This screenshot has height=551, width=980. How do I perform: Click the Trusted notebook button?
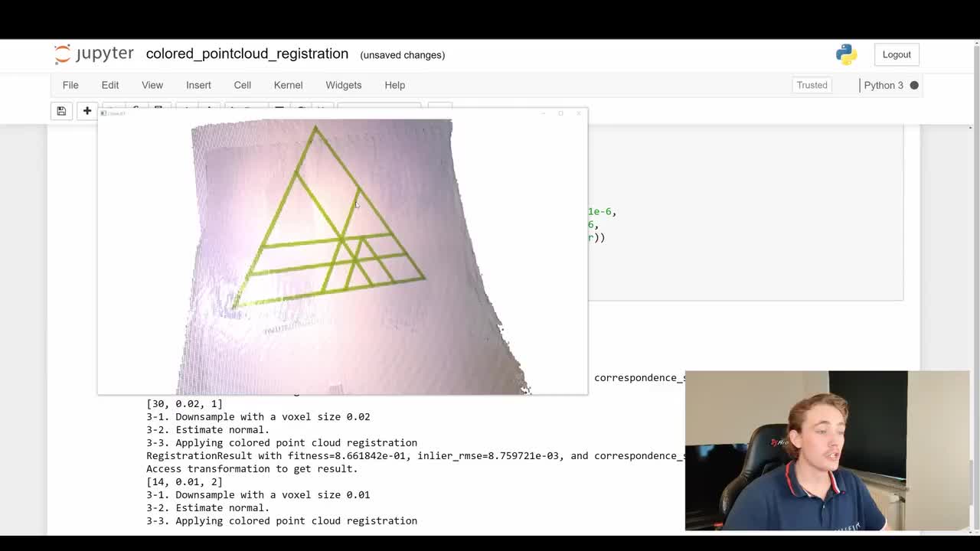pyautogui.click(x=812, y=85)
